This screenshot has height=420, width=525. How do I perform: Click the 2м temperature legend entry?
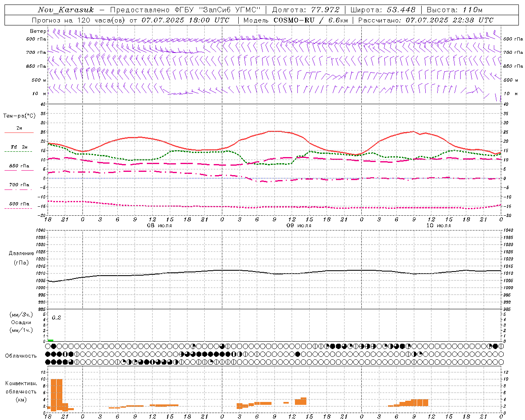point(19,128)
